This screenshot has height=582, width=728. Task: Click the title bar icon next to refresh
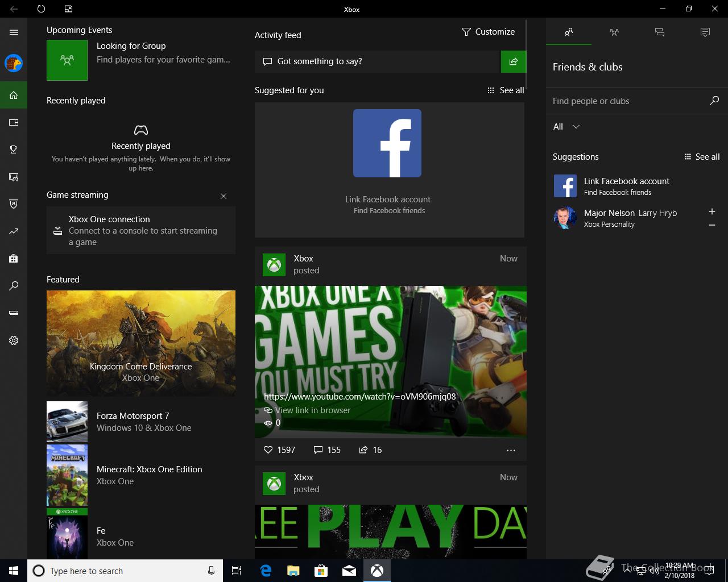point(68,9)
